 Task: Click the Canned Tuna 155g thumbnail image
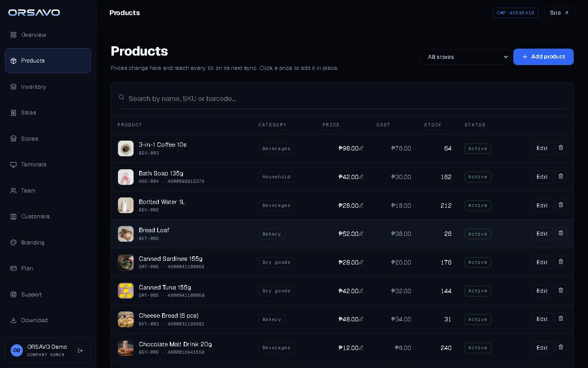coord(126,291)
